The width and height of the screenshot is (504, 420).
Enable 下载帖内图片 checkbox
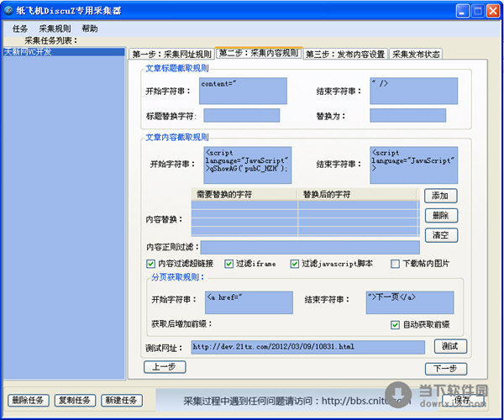395,264
